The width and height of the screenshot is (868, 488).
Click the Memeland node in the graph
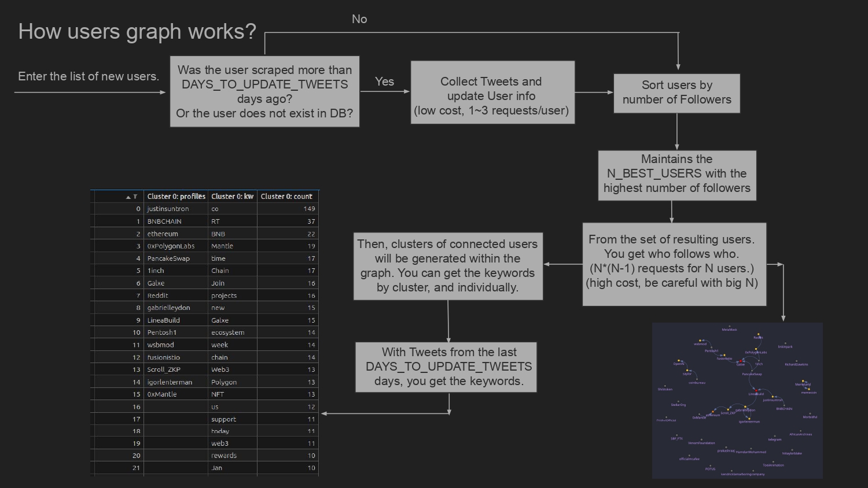coord(803,382)
